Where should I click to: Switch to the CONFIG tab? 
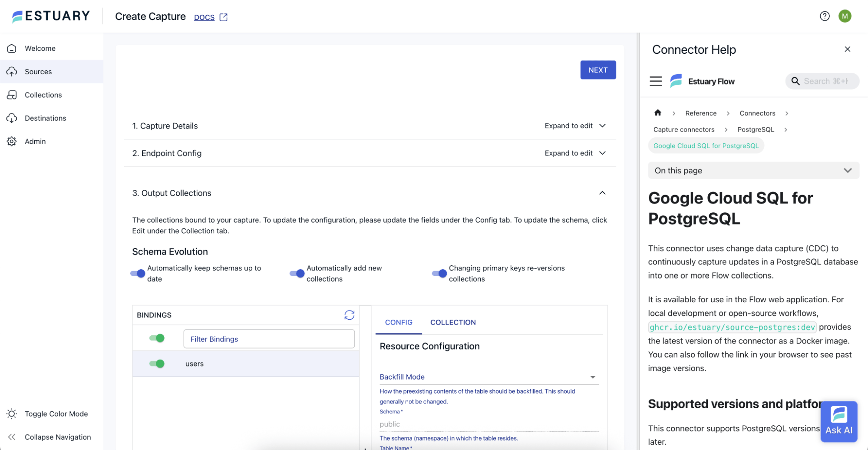(x=399, y=322)
